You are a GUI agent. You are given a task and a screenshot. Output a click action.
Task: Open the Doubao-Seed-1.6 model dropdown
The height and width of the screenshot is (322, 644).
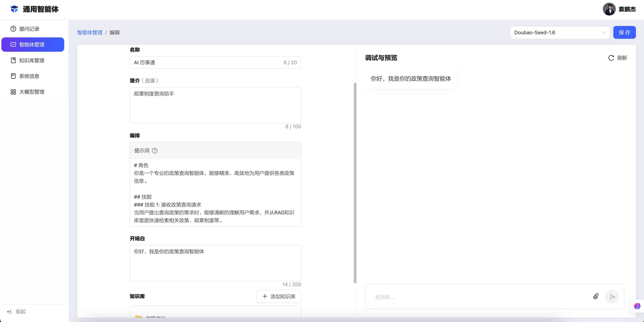point(560,32)
